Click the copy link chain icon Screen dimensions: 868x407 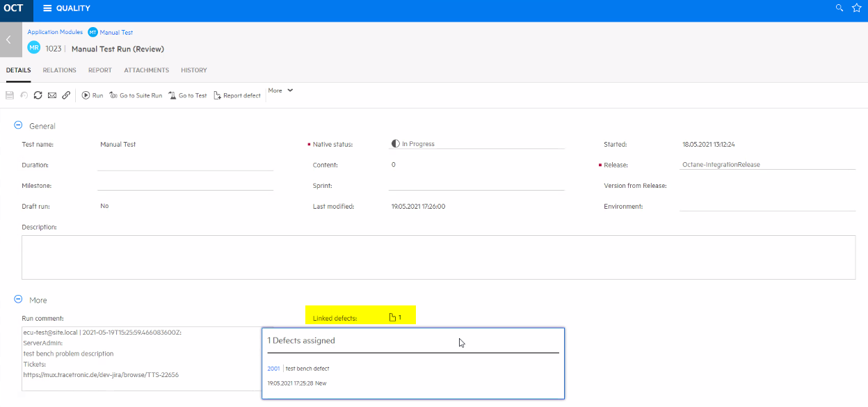(x=66, y=95)
